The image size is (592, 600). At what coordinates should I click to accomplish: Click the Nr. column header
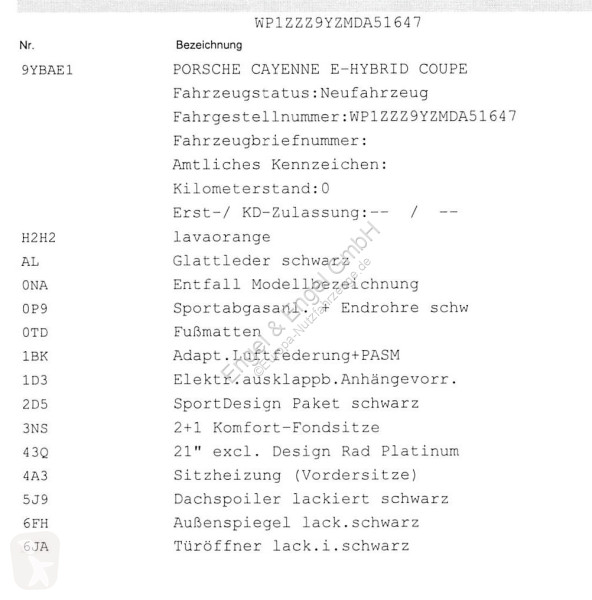click(x=27, y=45)
